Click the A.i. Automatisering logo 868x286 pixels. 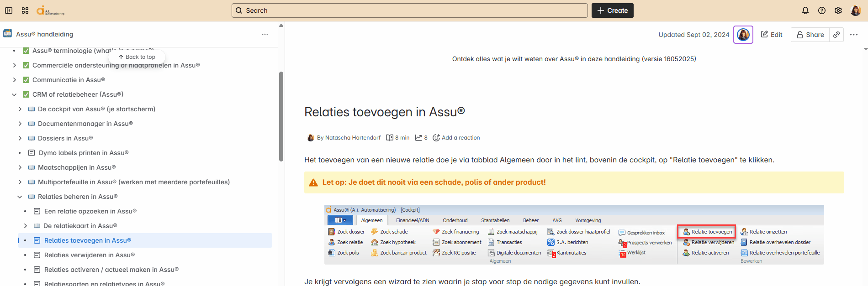click(50, 10)
